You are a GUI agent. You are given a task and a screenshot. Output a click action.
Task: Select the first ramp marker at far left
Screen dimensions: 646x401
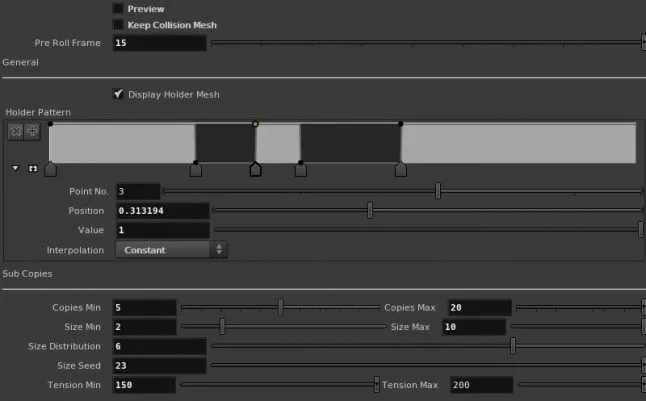tap(50, 169)
